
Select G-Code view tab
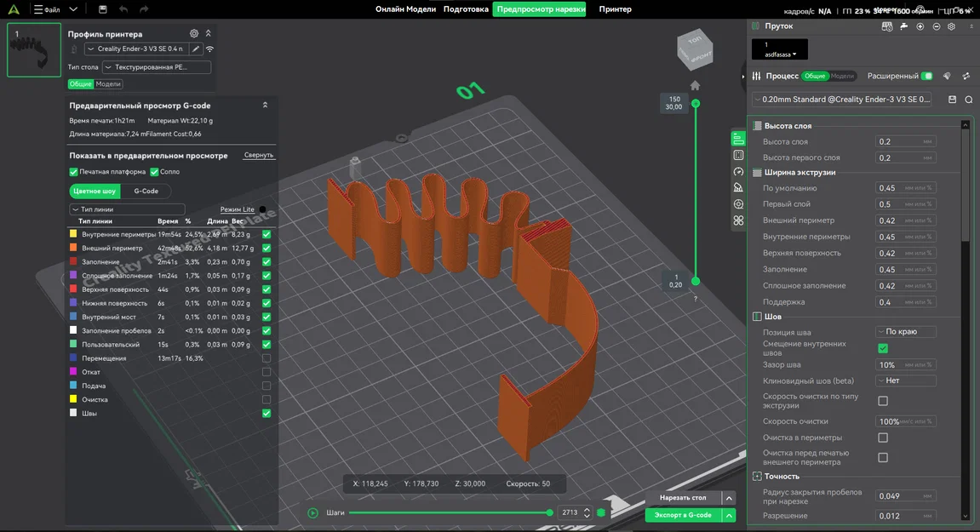pos(146,192)
